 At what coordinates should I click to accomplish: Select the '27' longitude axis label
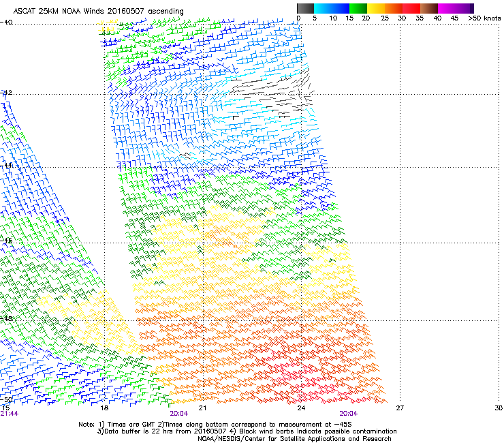400,408
